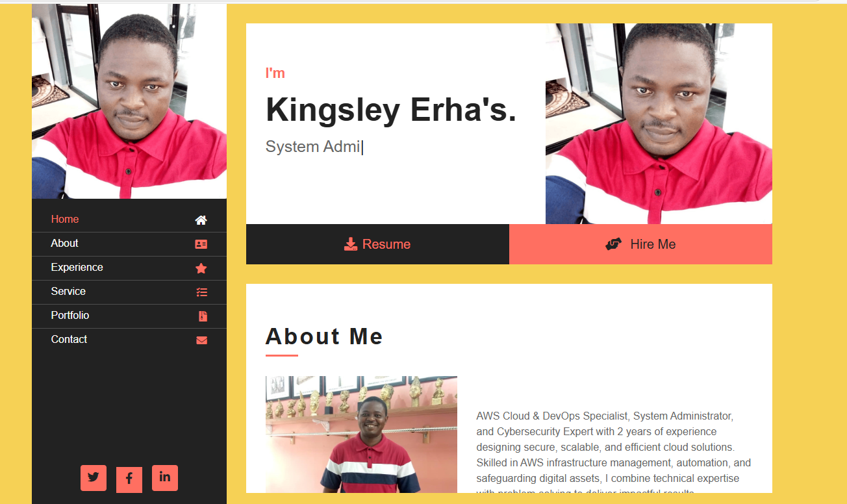Click the Hire Me button
Viewport: 847px width, 504px height.
[x=640, y=244]
